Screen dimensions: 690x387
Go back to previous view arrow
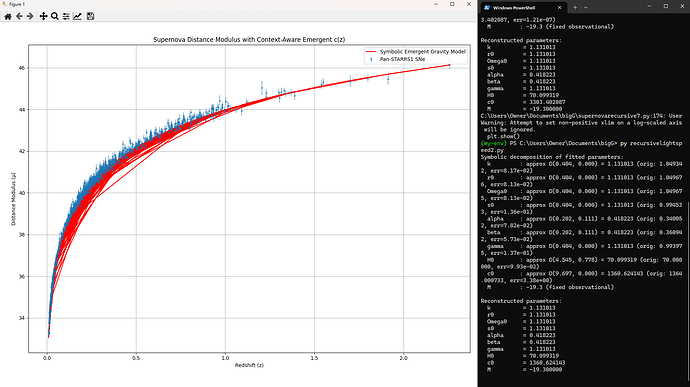[19, 16]
